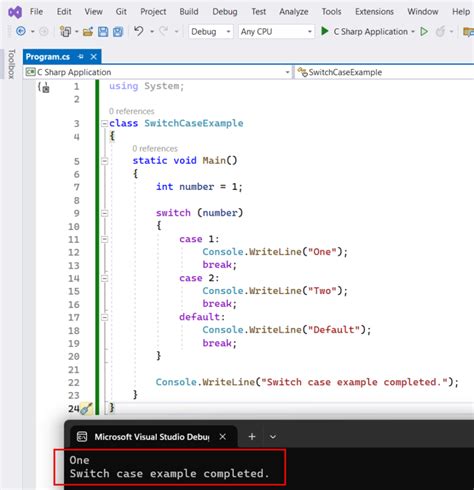Click Start Without Debugging outline play icon
This screenshot has height=490, width=474.
[x=424, y=32]
